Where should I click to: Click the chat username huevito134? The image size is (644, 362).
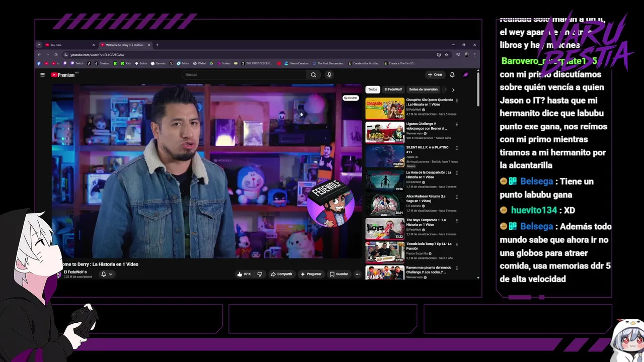(x=534, y=210)
